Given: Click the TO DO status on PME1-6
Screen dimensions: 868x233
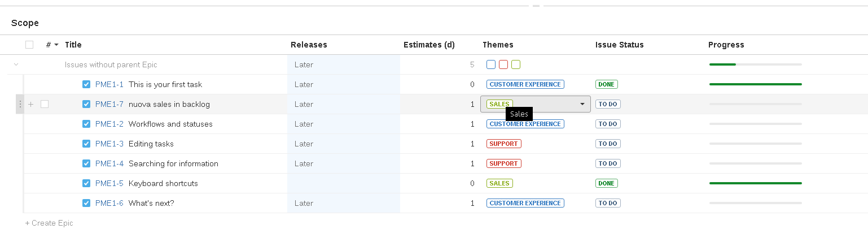Looking at the screenshot, I should pyautogui.click(x=608, y=203).
